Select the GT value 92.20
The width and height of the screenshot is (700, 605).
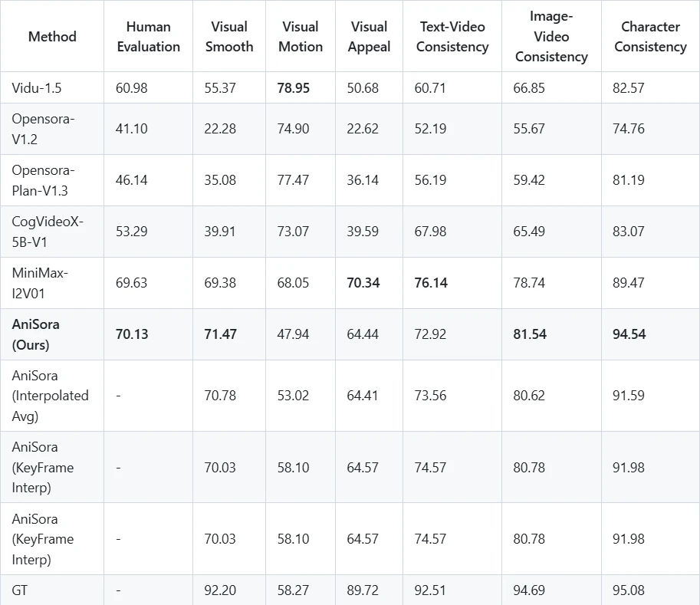click(220, 590)
